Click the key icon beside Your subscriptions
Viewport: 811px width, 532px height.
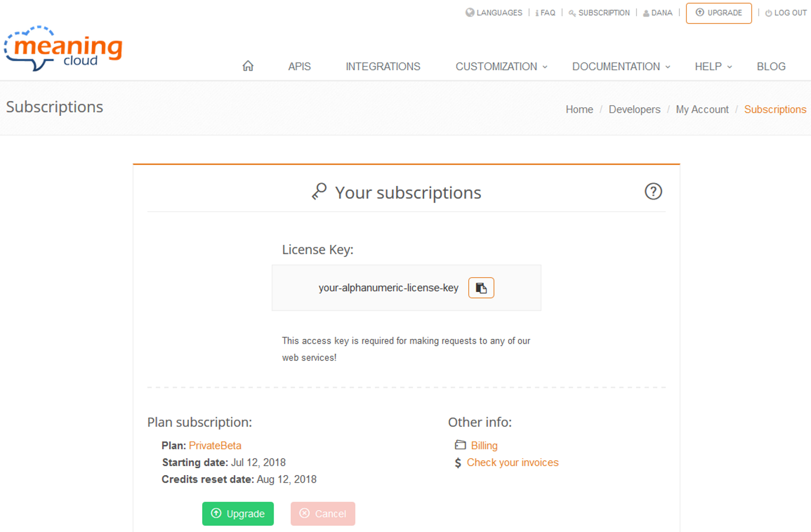[x=319, y=192]
